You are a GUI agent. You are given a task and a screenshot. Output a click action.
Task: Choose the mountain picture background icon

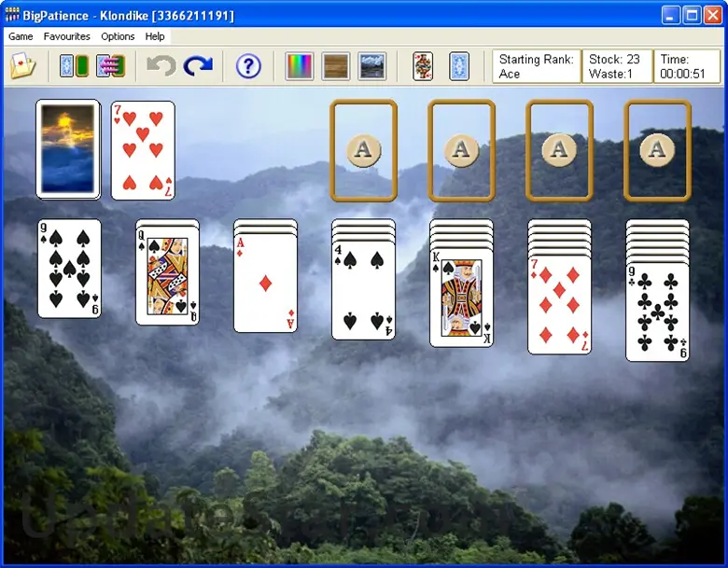(372, 66)
